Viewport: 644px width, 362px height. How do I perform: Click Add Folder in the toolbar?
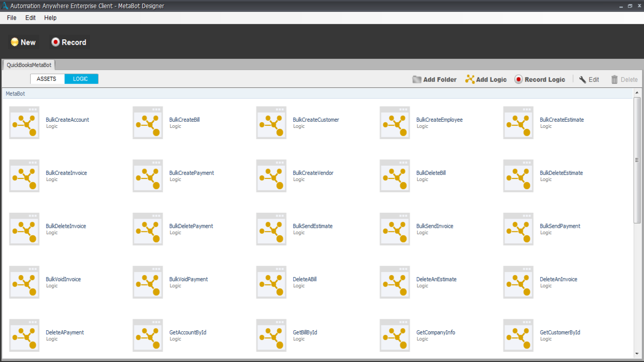pyautogui.click(x=435, y=79)
